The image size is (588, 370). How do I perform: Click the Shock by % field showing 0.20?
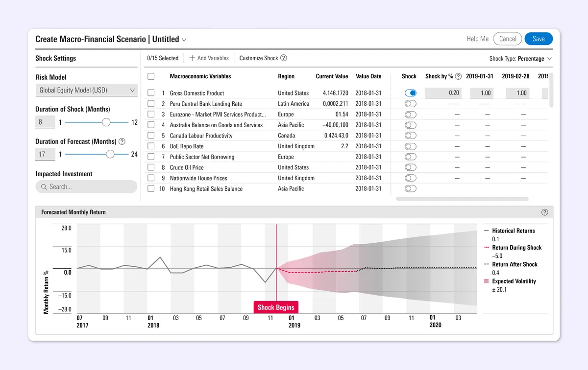click(444, 93)
